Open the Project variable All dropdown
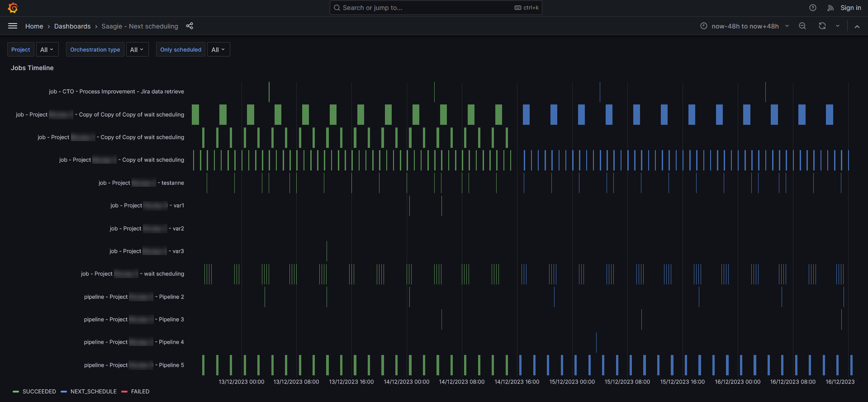Viewport: 868px width, 402px height. click(x=47, y=50)
